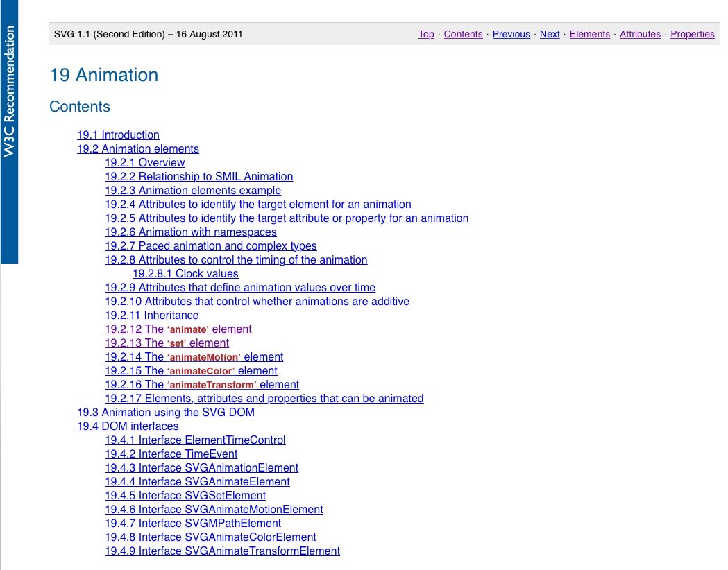Open 19.2.5 target attribute or property link
The width and height of the screenshot is (728, 570).
click(x=287, y=218)
